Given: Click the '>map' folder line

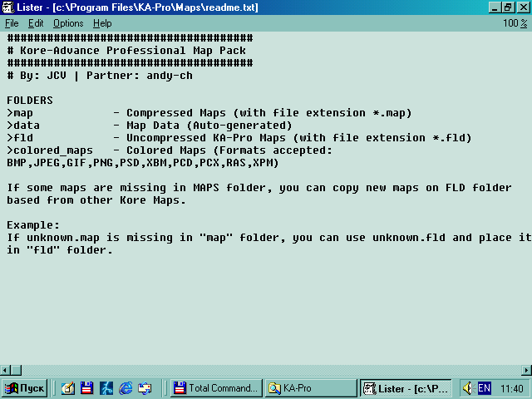Looking at the screenshot, I should coord(209,113).
